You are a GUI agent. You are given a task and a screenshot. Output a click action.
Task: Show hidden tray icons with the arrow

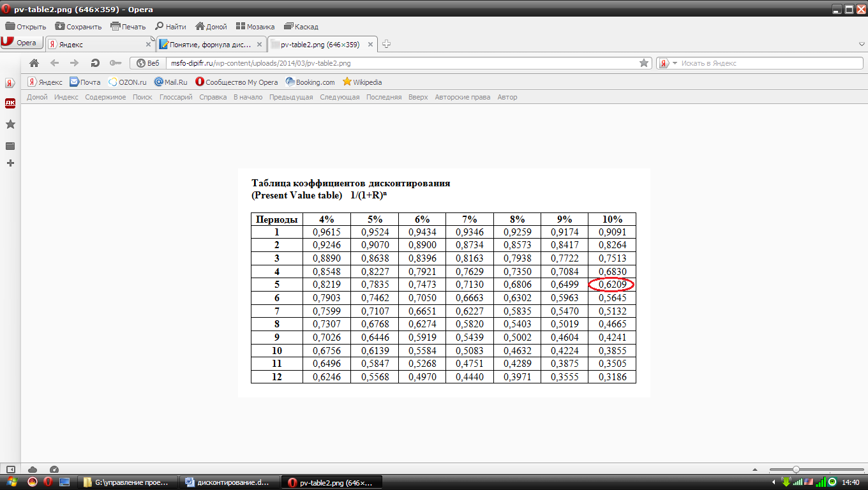pos(774,482)
